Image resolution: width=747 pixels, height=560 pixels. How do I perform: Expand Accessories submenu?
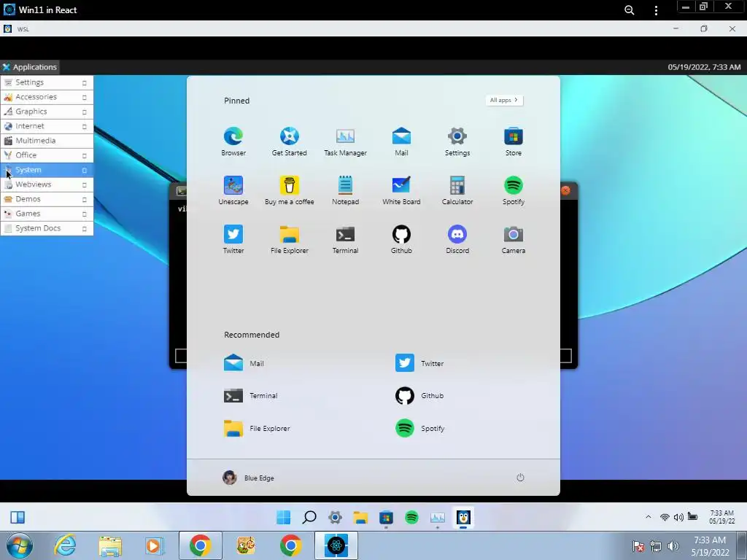tap(47, 97)
